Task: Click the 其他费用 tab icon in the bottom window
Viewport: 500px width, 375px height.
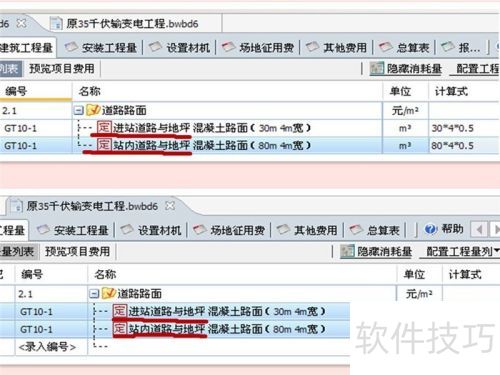Action: [x=284, y=230]
